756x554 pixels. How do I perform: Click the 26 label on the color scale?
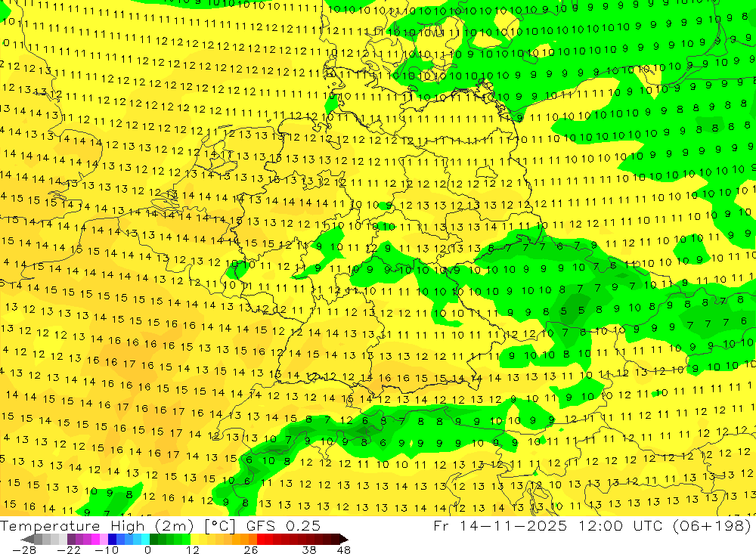[251, 549]
